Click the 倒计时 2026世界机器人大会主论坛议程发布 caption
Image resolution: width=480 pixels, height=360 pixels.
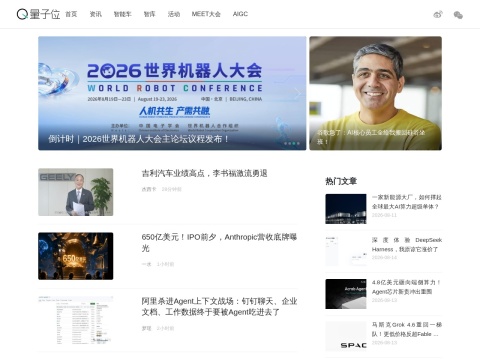138,139
